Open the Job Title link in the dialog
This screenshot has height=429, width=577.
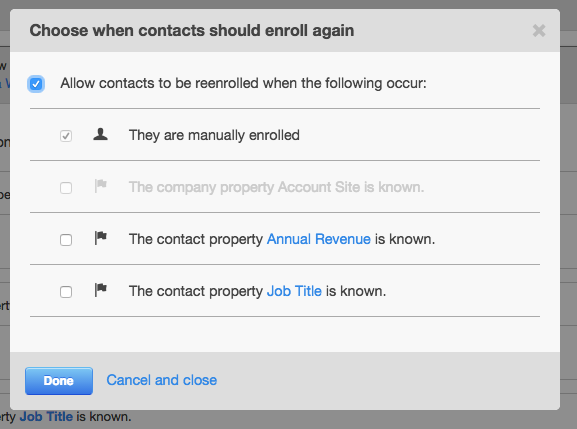(x=294, y=291)
